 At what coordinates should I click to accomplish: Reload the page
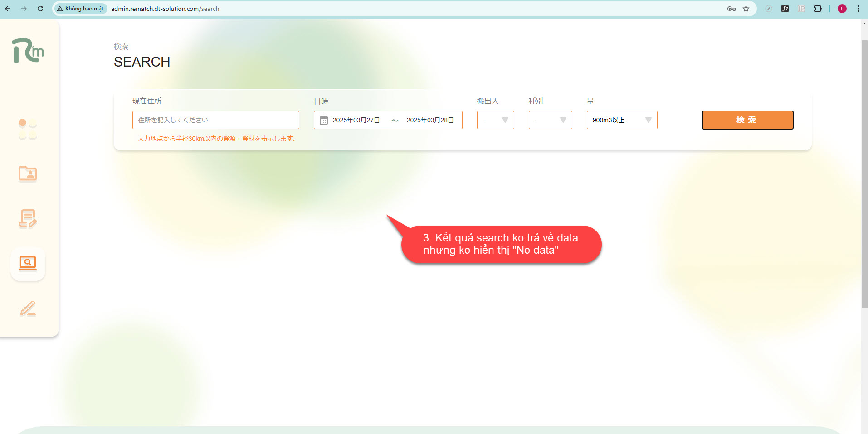click(x=40, y=9)
